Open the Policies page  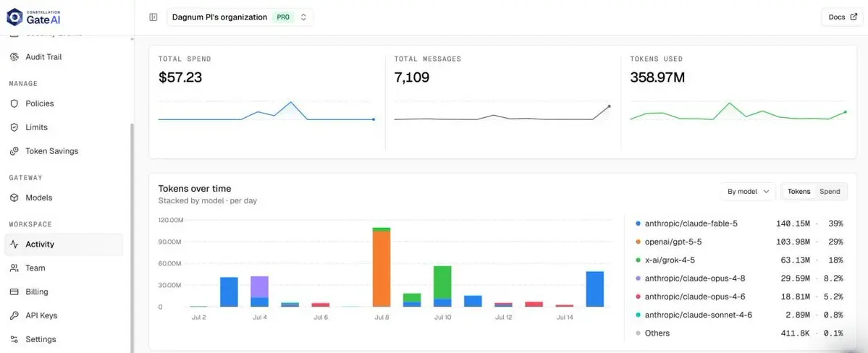pyautogui.click(x=64, y=103)
